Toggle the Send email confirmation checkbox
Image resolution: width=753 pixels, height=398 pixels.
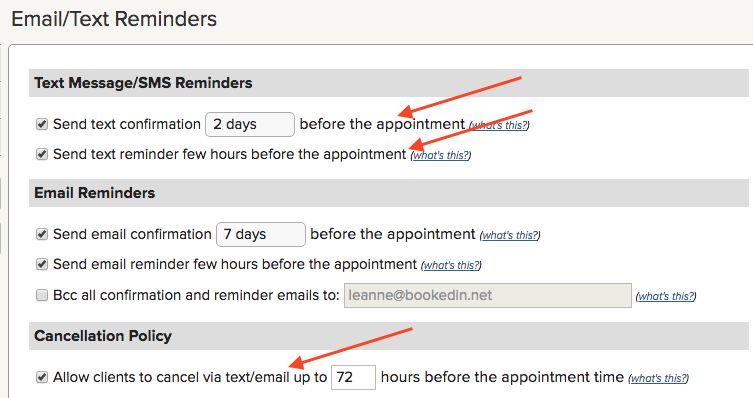click(x=42, y=234)
